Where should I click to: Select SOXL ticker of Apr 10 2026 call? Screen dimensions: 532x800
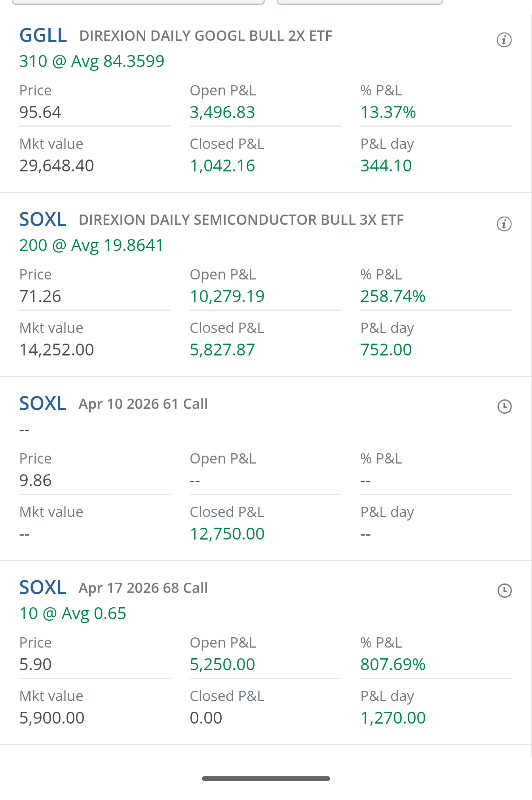point(43,404)
